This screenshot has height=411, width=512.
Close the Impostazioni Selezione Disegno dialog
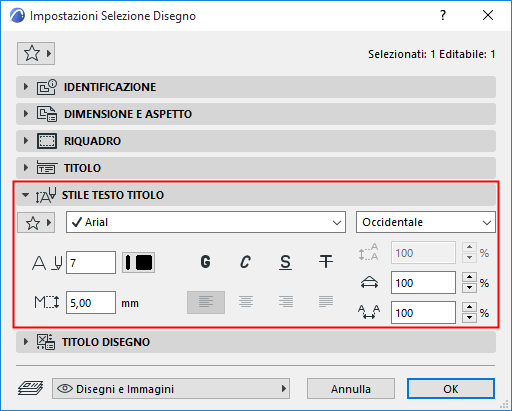[x=488, y=15]
